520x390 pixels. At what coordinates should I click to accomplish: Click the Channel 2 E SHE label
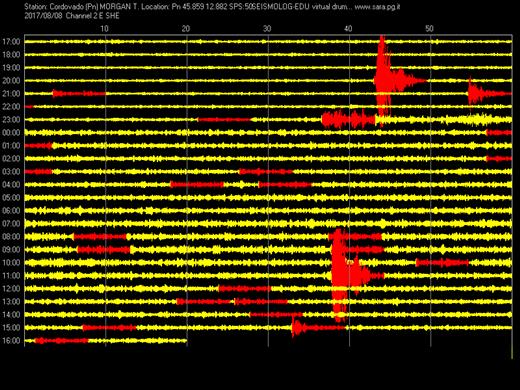coord(93,16)
